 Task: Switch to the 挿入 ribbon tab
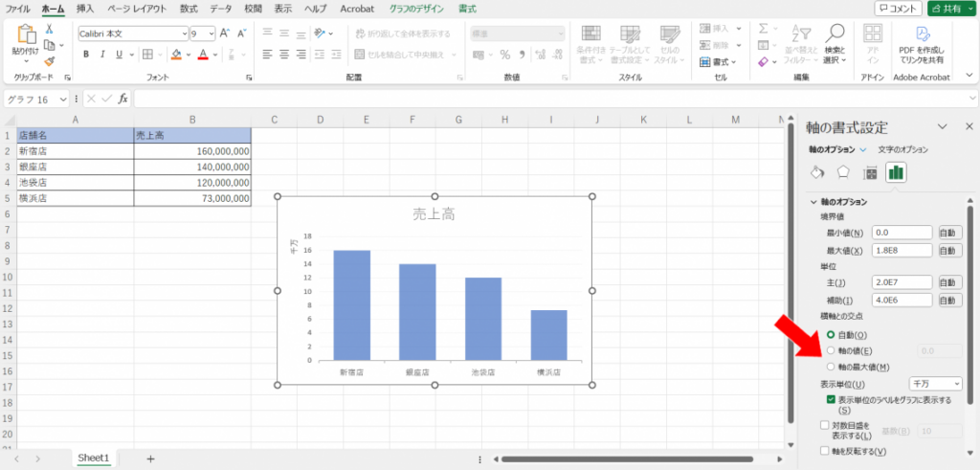pos(85,9)
